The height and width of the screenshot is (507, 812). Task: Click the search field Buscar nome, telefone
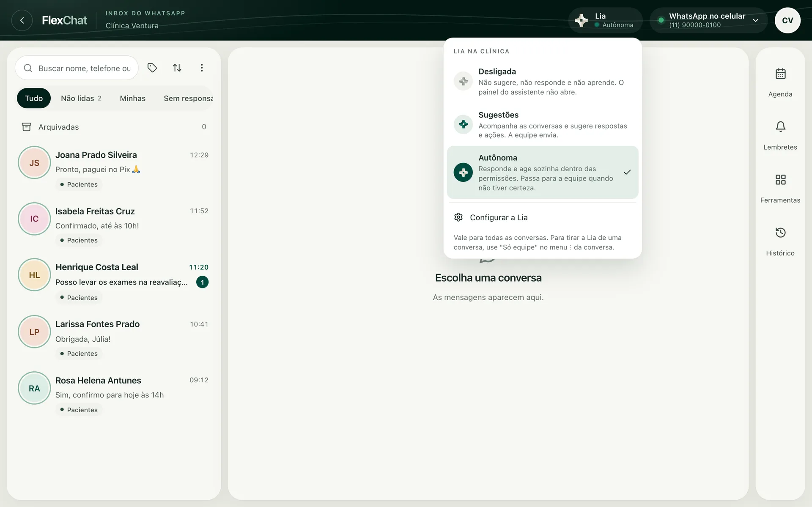(77, 68)
